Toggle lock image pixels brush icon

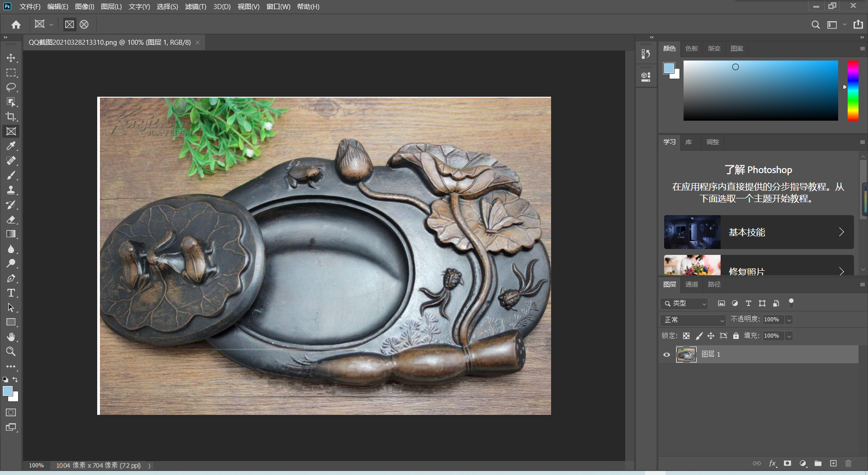[x=699, y=336]
